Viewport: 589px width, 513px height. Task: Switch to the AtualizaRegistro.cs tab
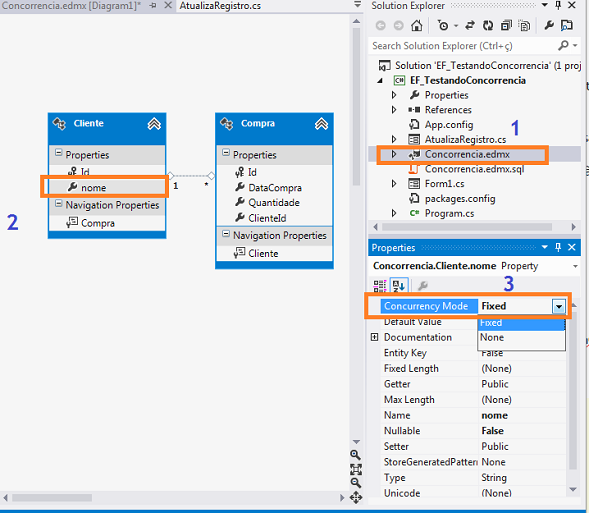[220, 6]
